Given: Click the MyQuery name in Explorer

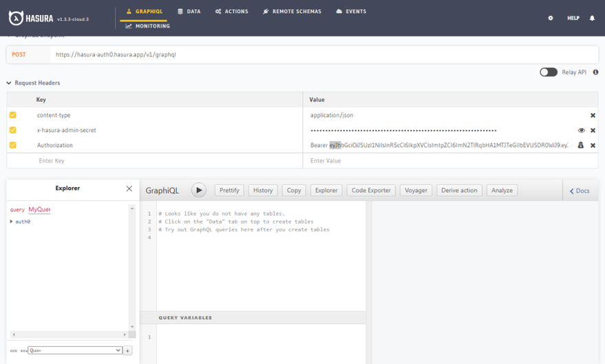Looking at the screenshot, I should (39, 209).
